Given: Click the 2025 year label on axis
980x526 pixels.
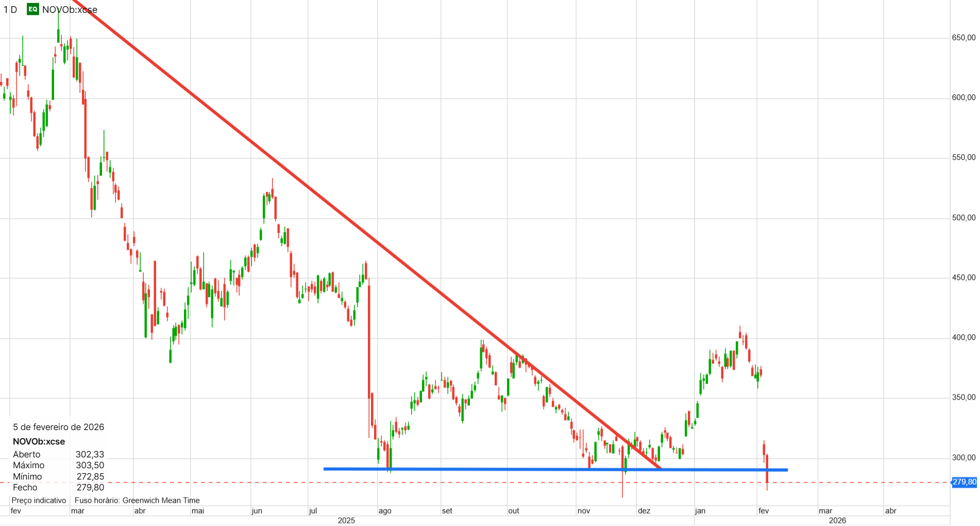Looking at the screenshot, I should pyautogui.click(x=346, y=520).
